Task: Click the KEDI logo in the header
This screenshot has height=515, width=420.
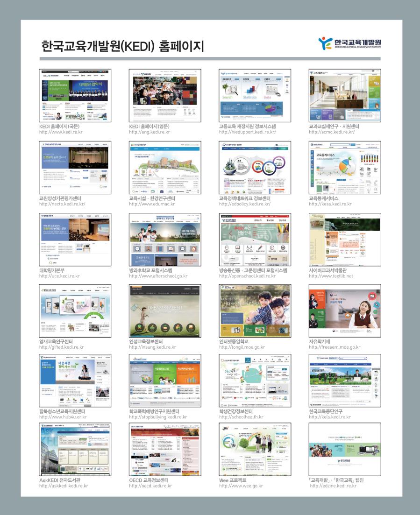Action: (349, 43)
